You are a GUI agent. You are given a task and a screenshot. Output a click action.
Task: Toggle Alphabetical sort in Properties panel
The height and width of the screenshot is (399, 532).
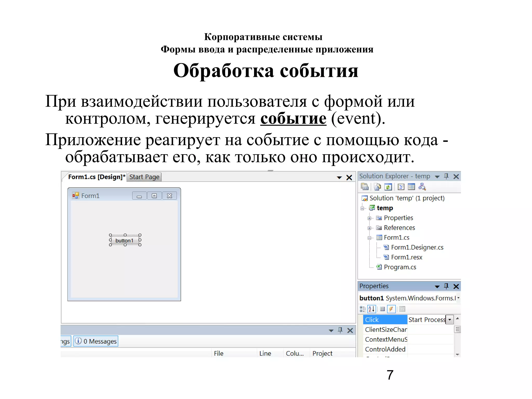click(371, 309)
